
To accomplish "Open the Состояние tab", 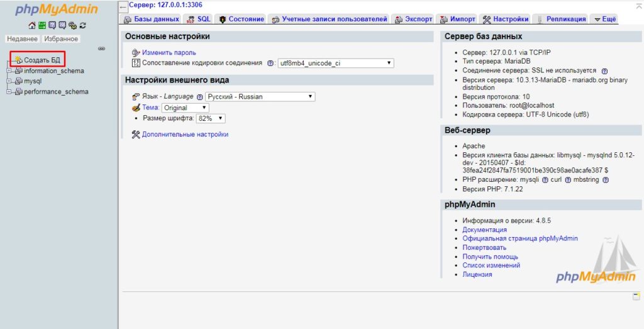I will [x=241, y=19].
